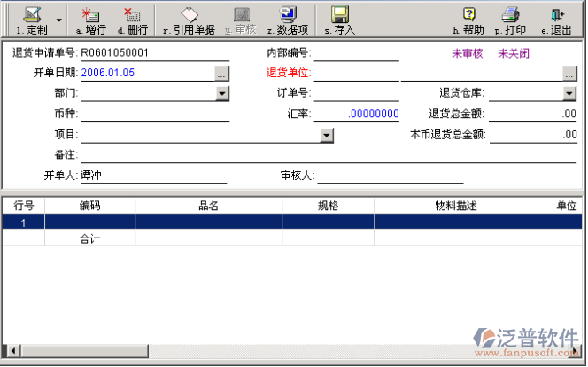Open the 帮助 help icon
Image resolution: width=588 pixels, height=367 pixels.
click(468, 15)
